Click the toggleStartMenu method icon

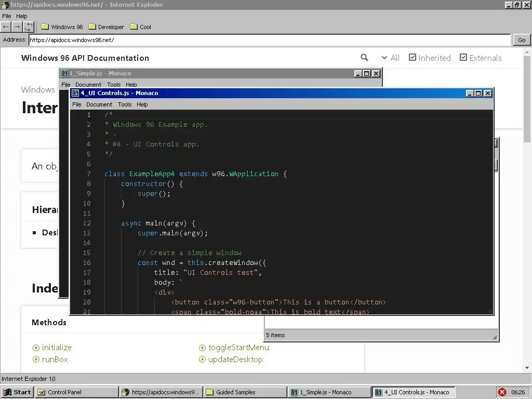pyautogui.click(x=202, y=348)
